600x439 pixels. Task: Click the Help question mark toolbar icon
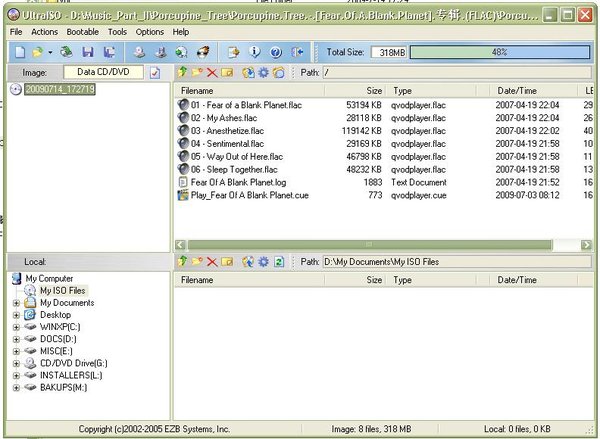(275, 52)
